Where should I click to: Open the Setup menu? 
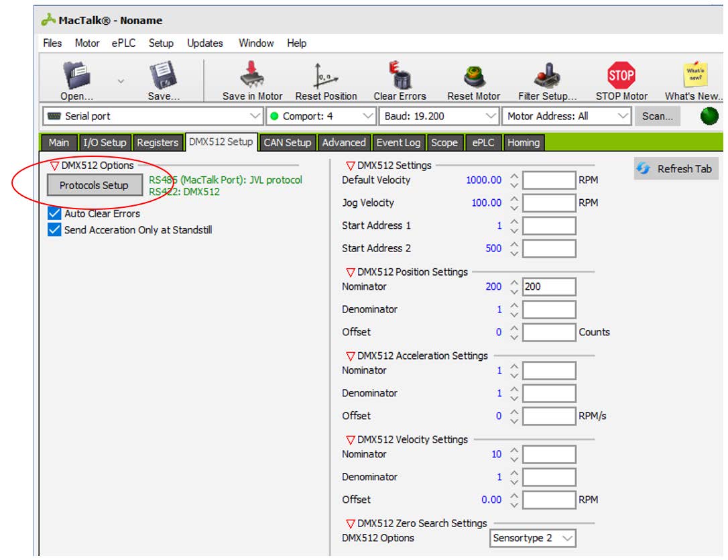click(161, 43)
